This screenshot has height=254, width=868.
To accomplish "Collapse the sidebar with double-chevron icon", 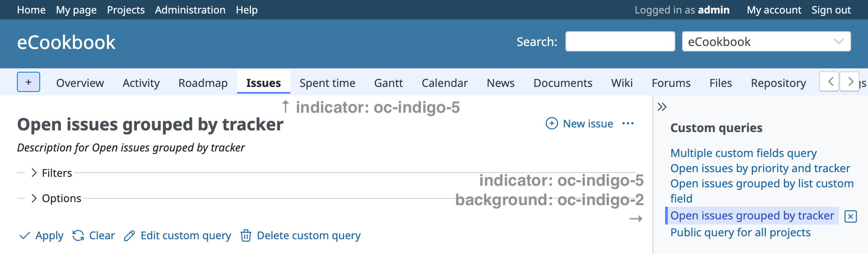I will click(x=662, y=107).
